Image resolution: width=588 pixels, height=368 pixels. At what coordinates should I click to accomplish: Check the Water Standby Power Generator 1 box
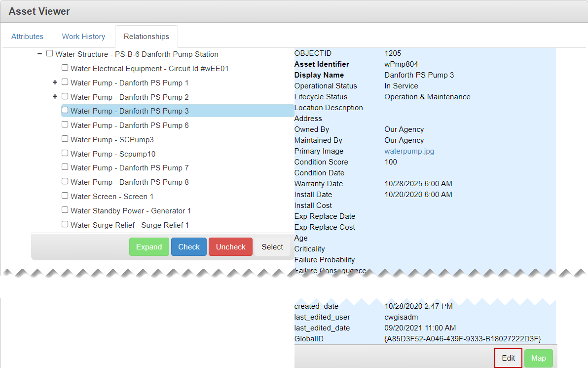[x=65, y=210]
